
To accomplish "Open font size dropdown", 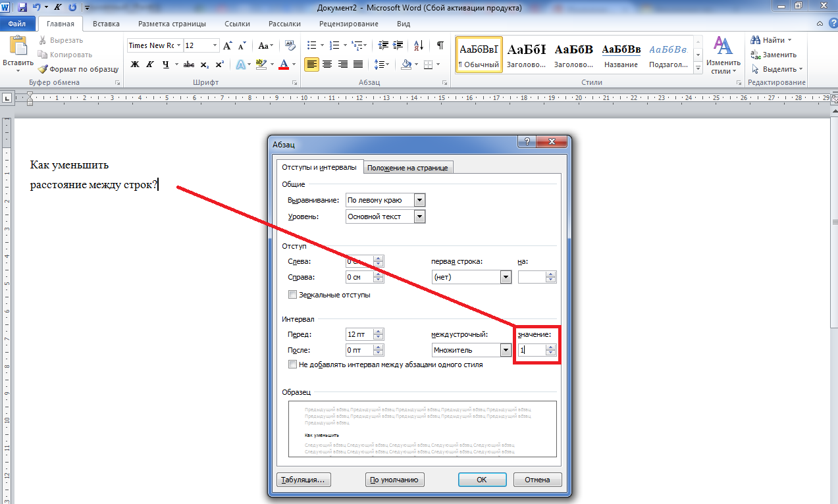I will coord(215,45).
